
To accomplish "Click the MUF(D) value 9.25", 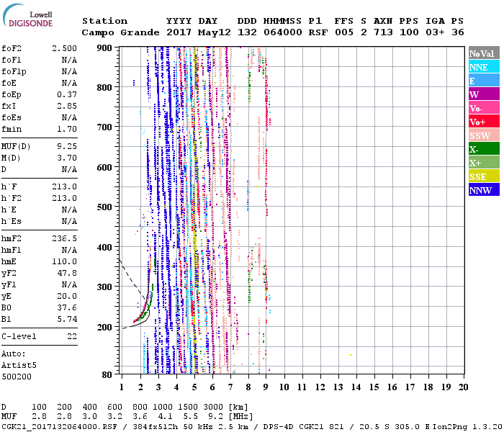I will click(66, 146).
